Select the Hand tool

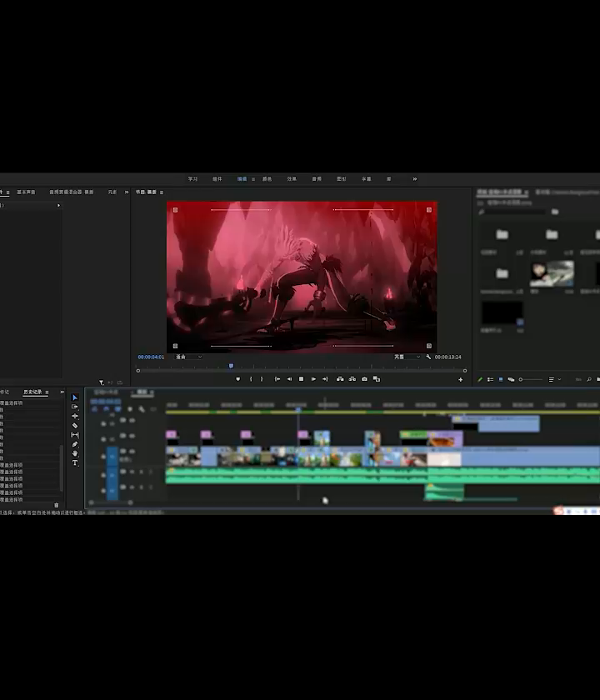point(75,453)
